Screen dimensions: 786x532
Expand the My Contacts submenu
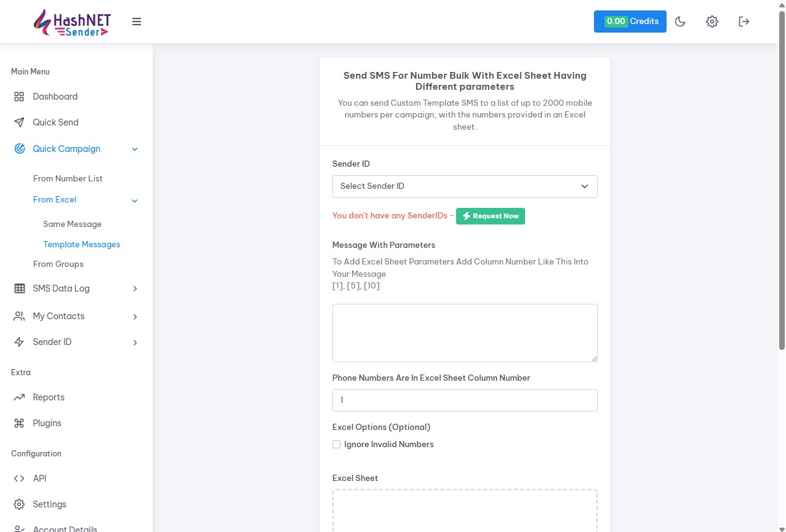pos(135,316)
